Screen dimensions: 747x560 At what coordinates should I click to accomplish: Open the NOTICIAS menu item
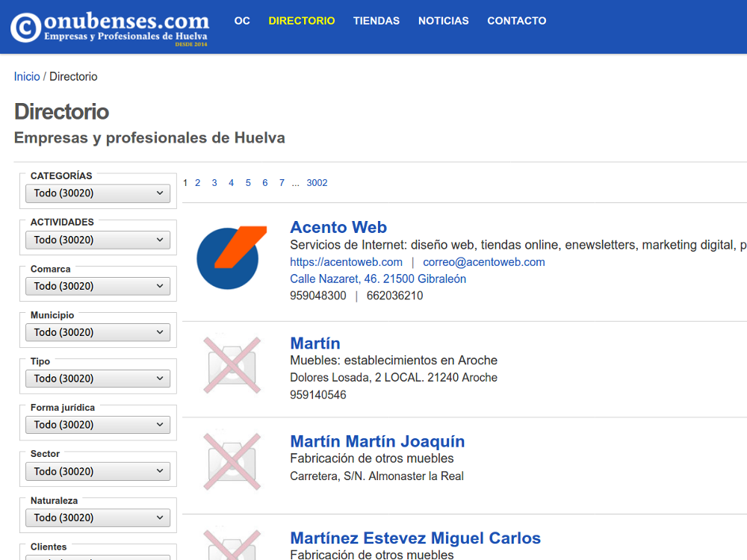[x=444, y=21]
